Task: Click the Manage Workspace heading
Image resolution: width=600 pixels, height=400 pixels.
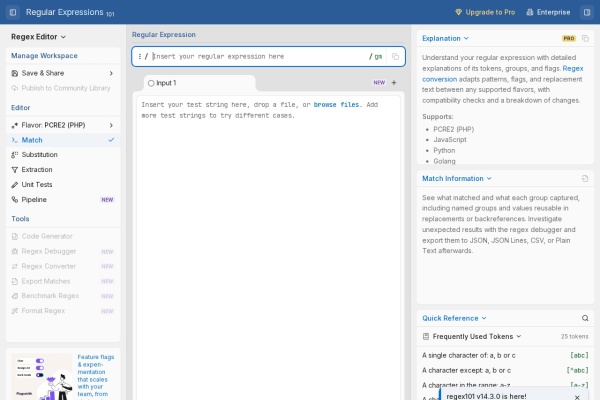Action: 44,56
